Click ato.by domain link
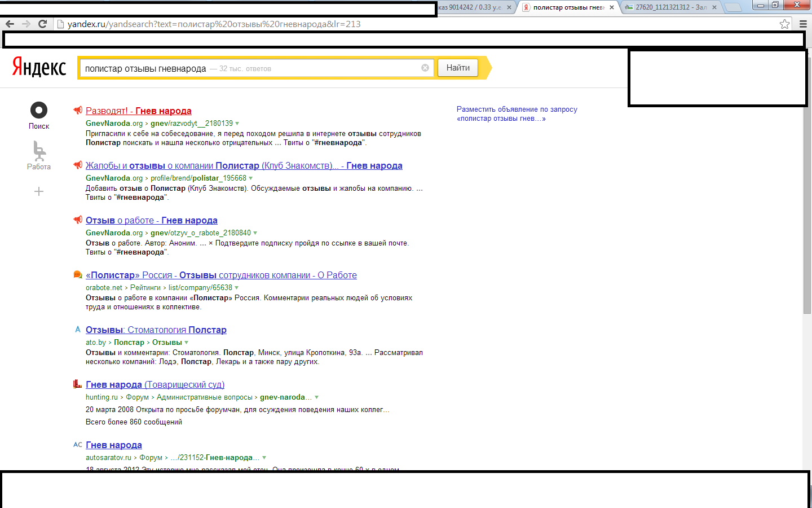Screen dimensions: 812x508 point(96,342)
